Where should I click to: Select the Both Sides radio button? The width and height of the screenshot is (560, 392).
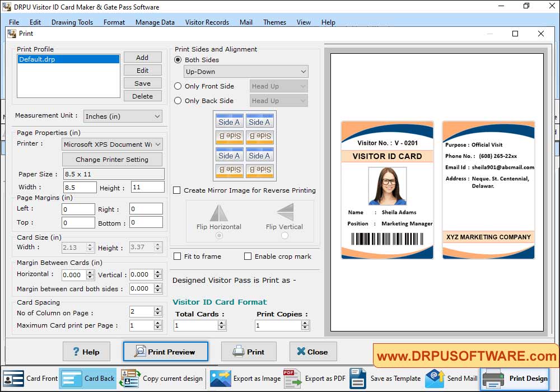coord(178,59)
